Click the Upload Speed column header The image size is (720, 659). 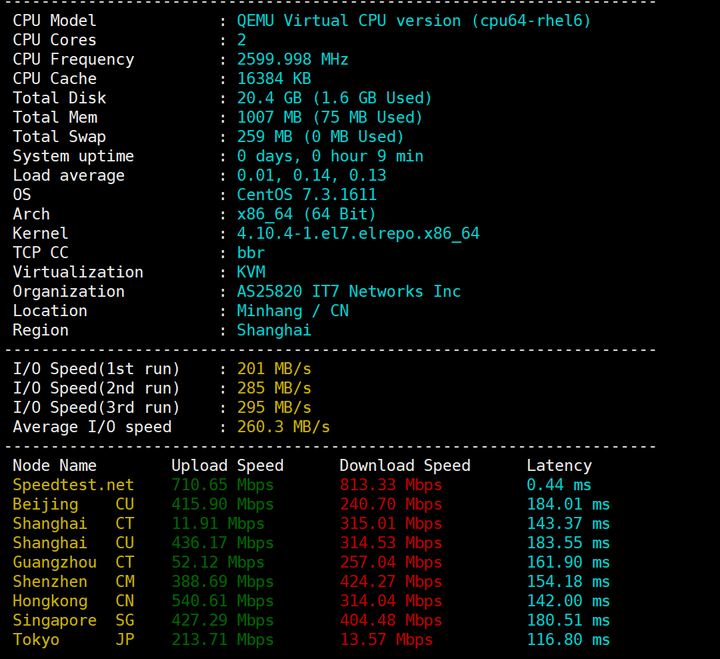227,465
